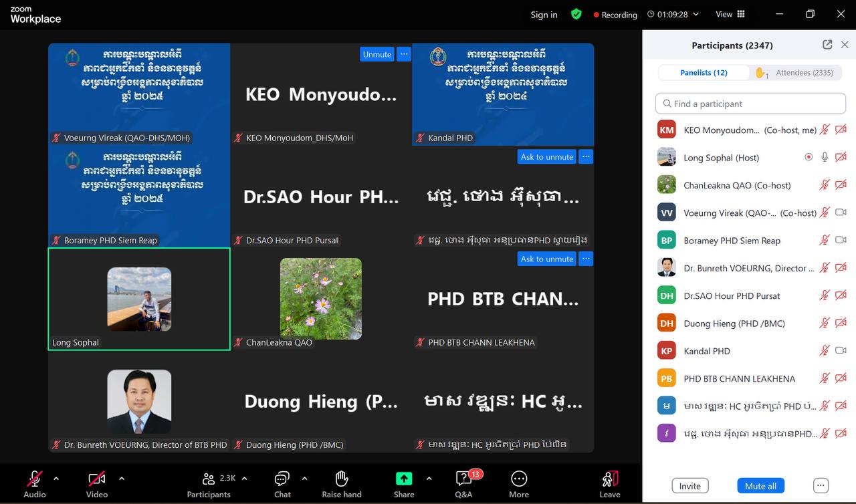Select PHD BTB CHANN LEAKHENA in participant list
Image resolution: width=856 pixels, height=504 pixels.
click(750, 378)
